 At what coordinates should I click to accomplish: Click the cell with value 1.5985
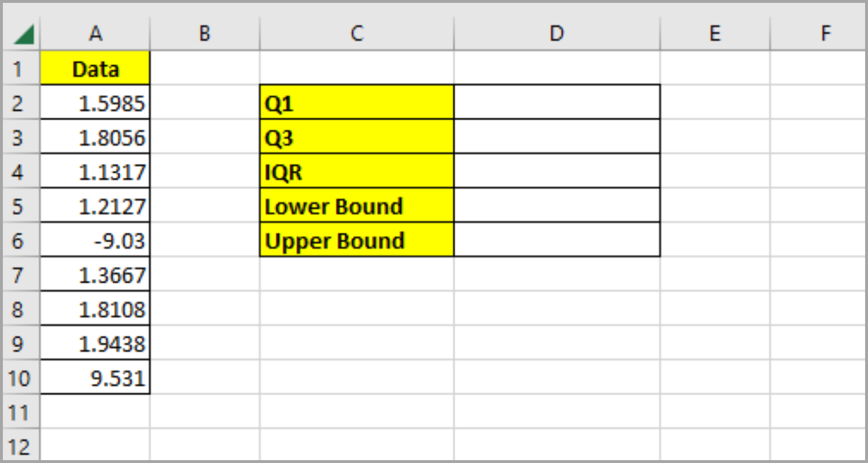(x=95, y=103)
